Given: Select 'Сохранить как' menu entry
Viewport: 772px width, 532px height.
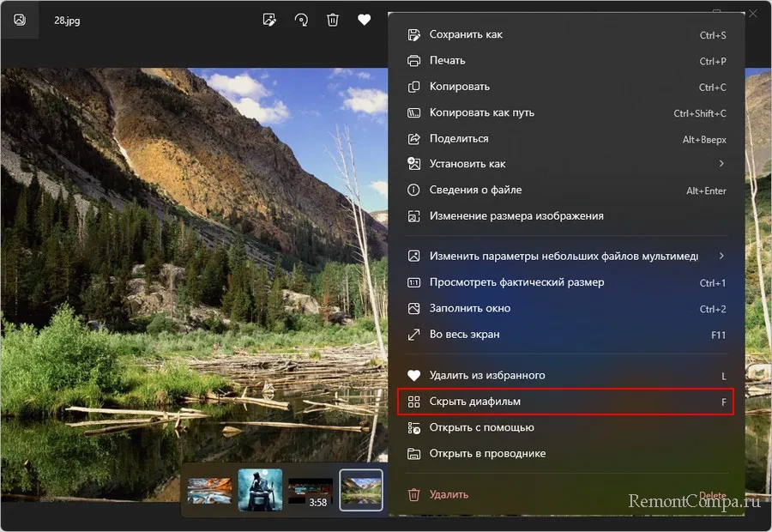Looking at the screenshot, I should coord(566,34).
